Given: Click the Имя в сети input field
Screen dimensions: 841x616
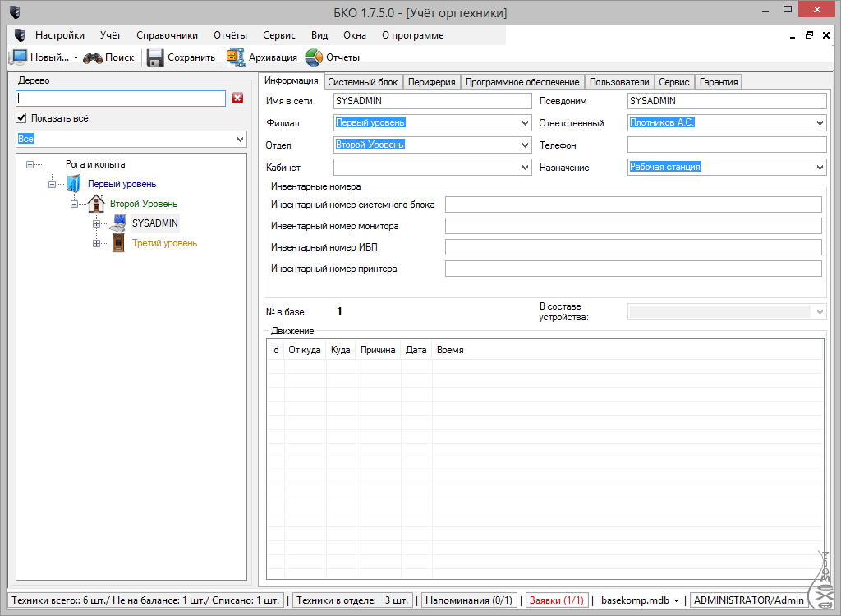Looking at the screenshot, I should pyautogui.click(x=432, y=101).
